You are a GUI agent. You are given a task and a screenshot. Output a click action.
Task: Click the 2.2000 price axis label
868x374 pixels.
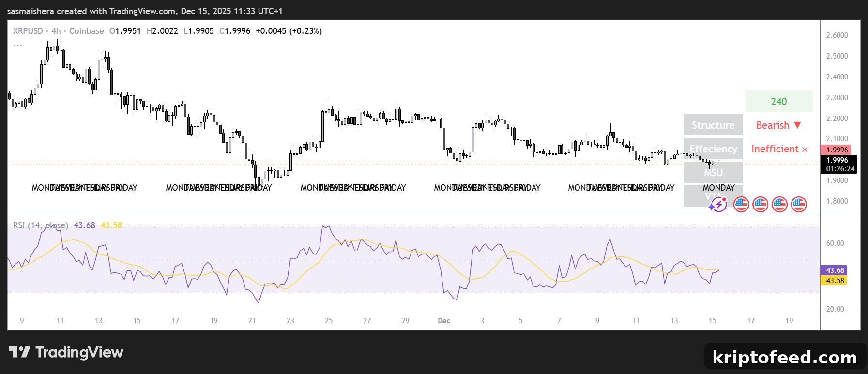tap(837, 119)
